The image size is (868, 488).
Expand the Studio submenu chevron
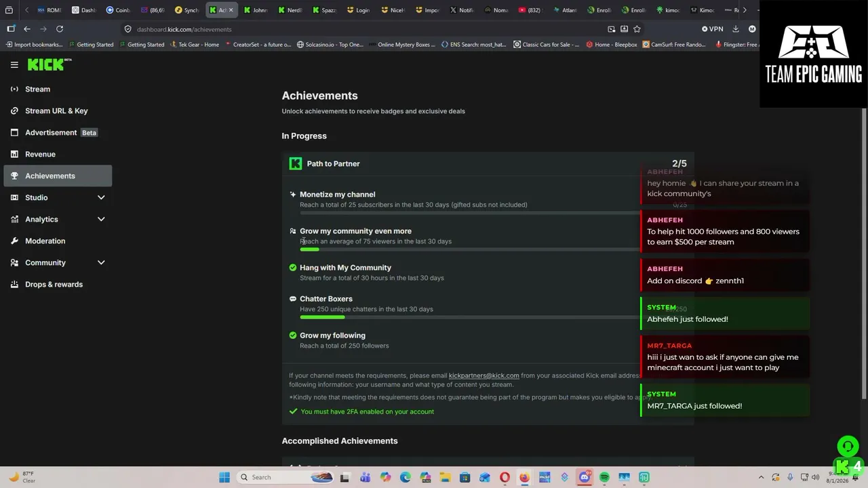pos(101,197)
